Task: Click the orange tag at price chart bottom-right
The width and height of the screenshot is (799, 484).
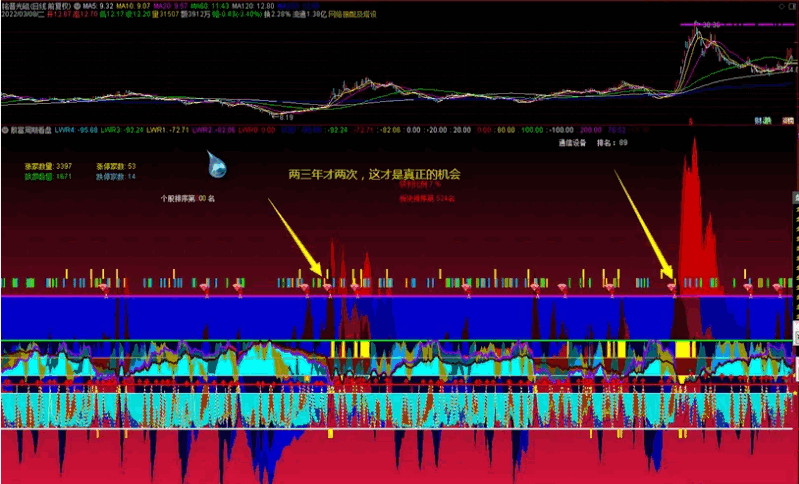Action: click(x=788, y=121)
